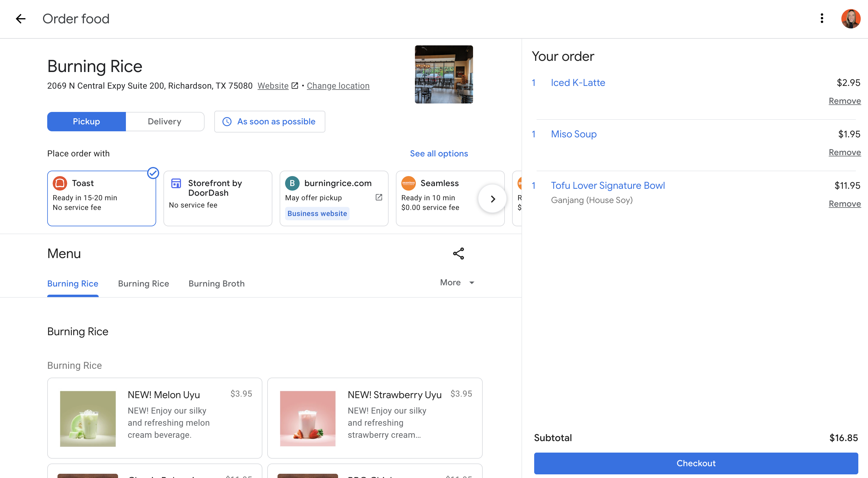The height and width of the screenshot is (478, 868).
Task: Switch to the Burning Broth tab
Action: (216, 284)
